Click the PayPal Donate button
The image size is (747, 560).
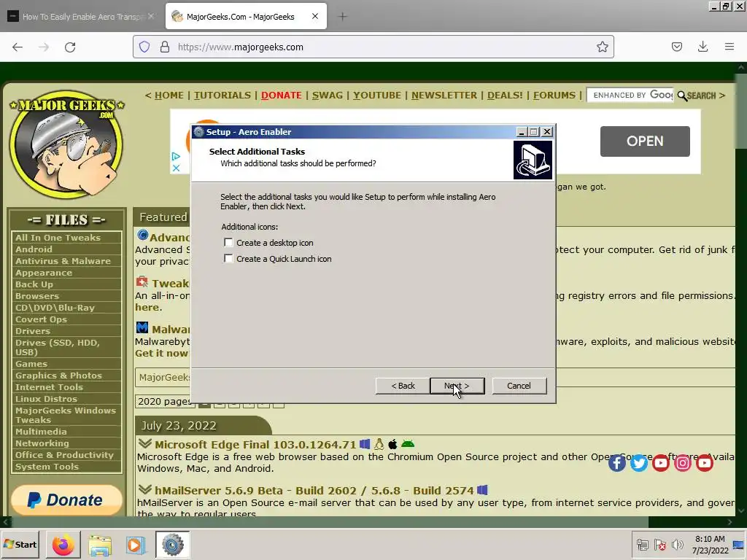click(x=66, y=499)
